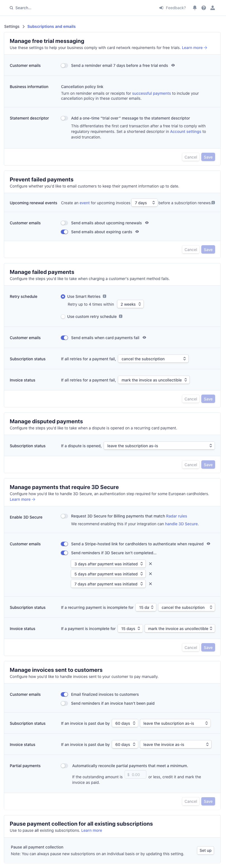Open the user account profile icon
This screenshot has height=868, width=226.
[213, 8]
